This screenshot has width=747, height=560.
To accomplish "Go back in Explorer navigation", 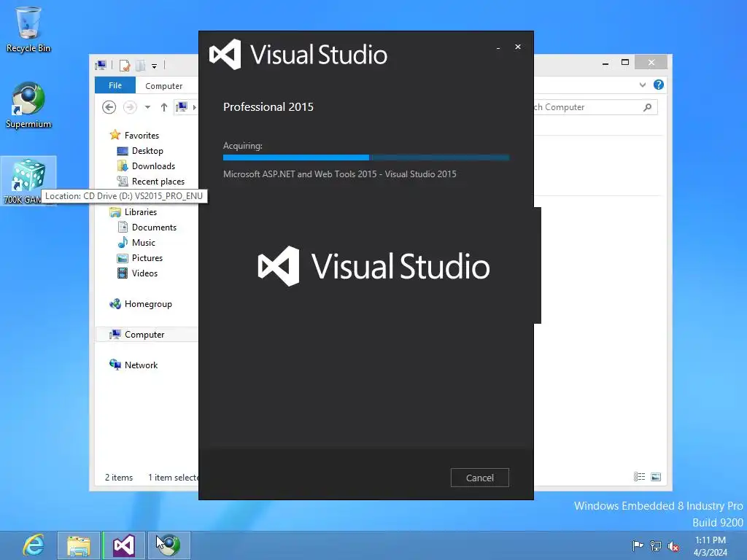I will [109, 107].
